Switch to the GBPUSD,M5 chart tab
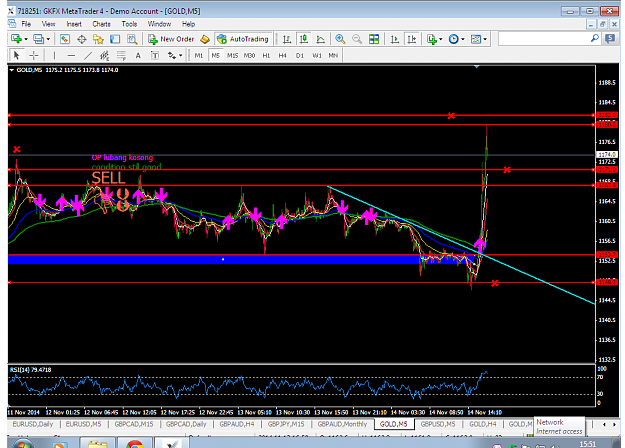The height and width of the screenshot is (448, 625). 438,424
